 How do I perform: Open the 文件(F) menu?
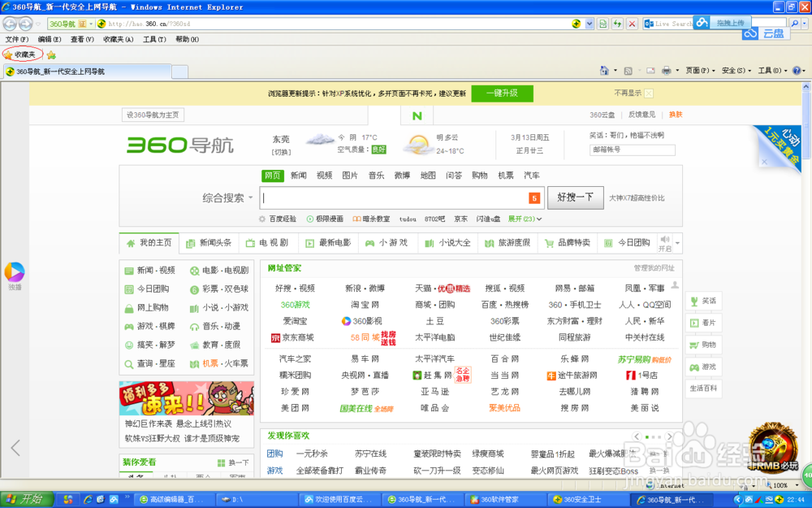16,39
